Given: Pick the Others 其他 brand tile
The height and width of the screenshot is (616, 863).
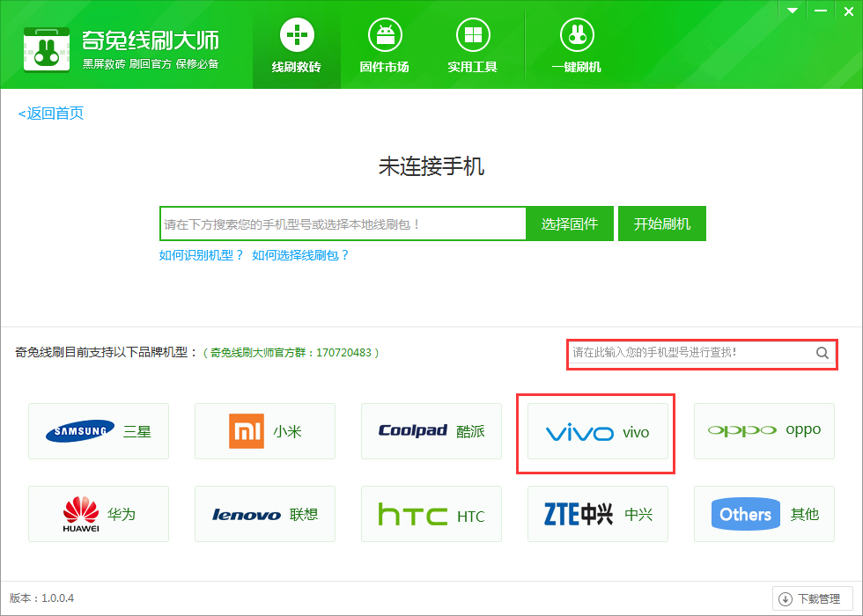Looking at the screenshot, I should (764, 514).
